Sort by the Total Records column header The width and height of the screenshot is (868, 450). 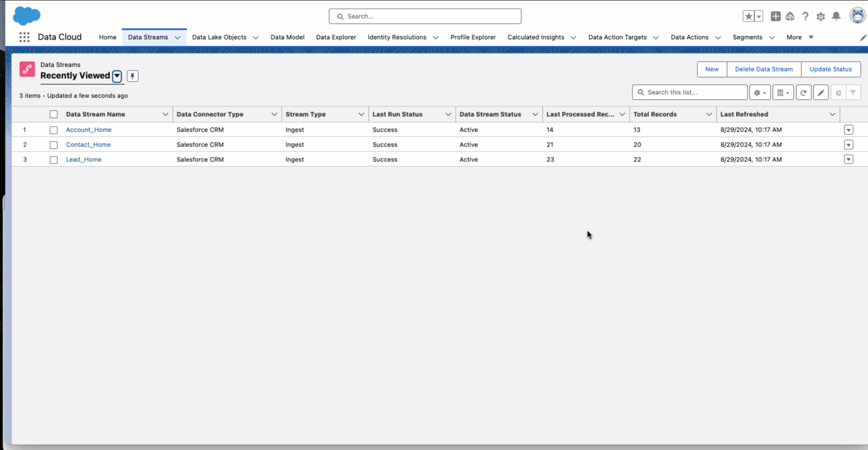click(655, 115)
